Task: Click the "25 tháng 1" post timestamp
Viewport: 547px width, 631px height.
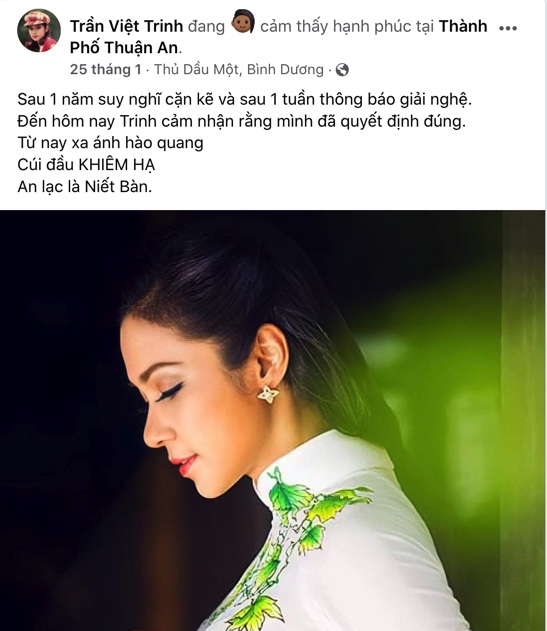Action: 105,70
